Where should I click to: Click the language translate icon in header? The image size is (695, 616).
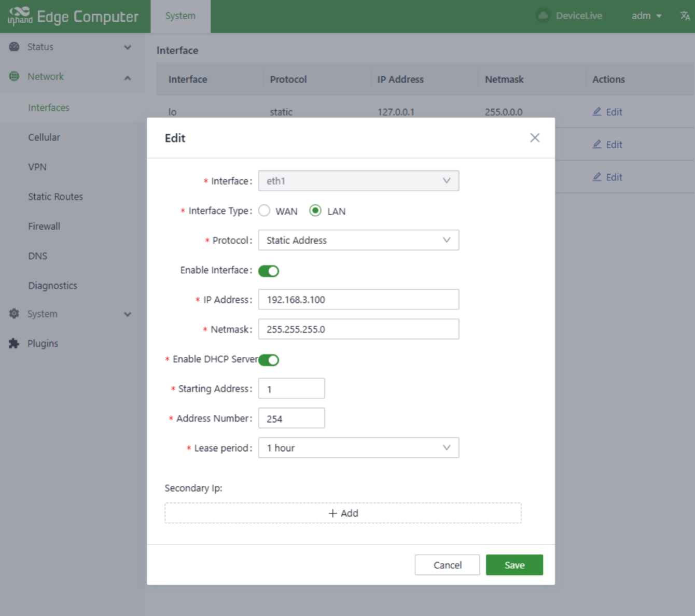point(685,16)
